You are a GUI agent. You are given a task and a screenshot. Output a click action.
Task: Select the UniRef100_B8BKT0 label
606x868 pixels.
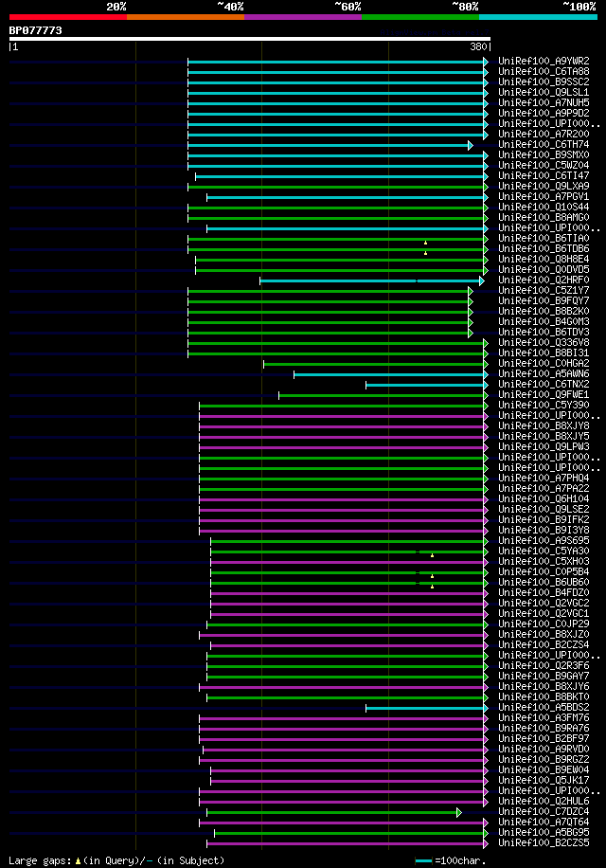pos(544,696)
